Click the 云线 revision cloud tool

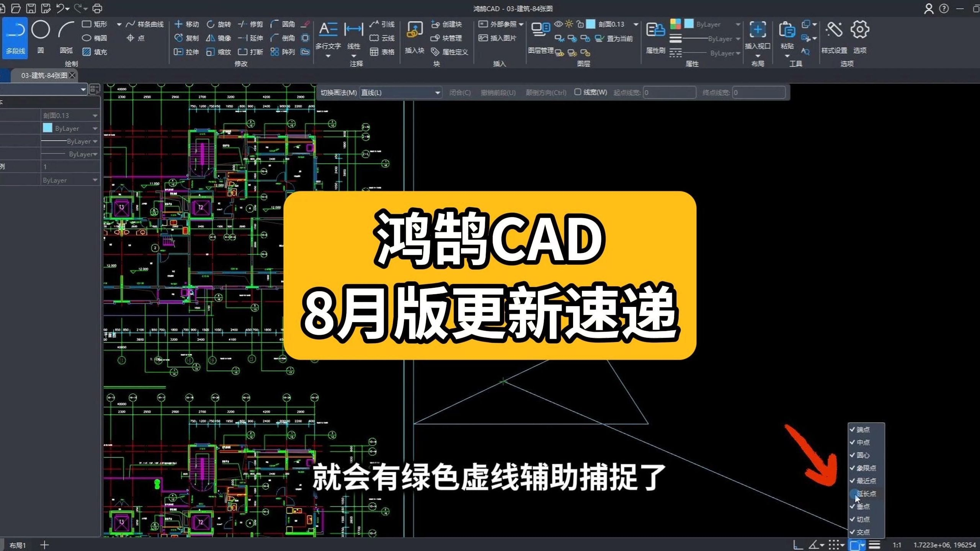click(382, 38)
